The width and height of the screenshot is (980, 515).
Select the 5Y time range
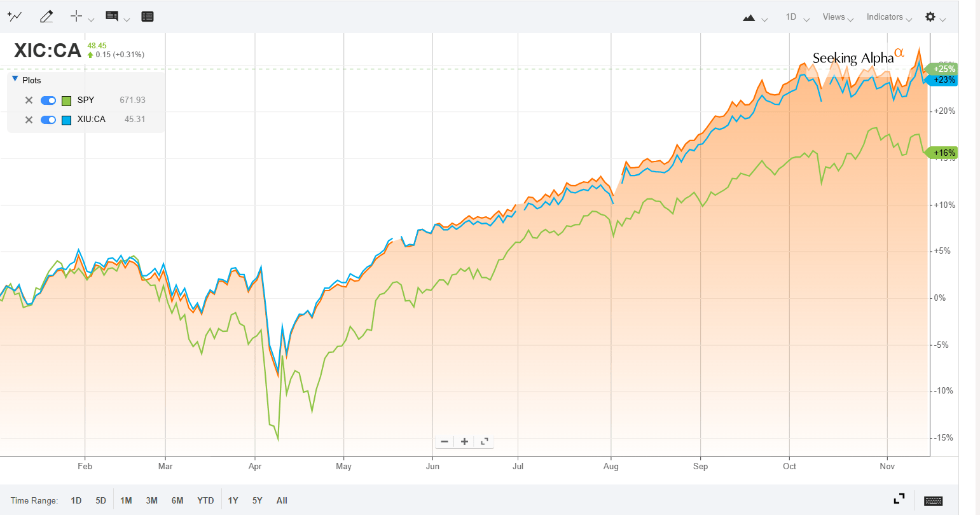[256, 500]
